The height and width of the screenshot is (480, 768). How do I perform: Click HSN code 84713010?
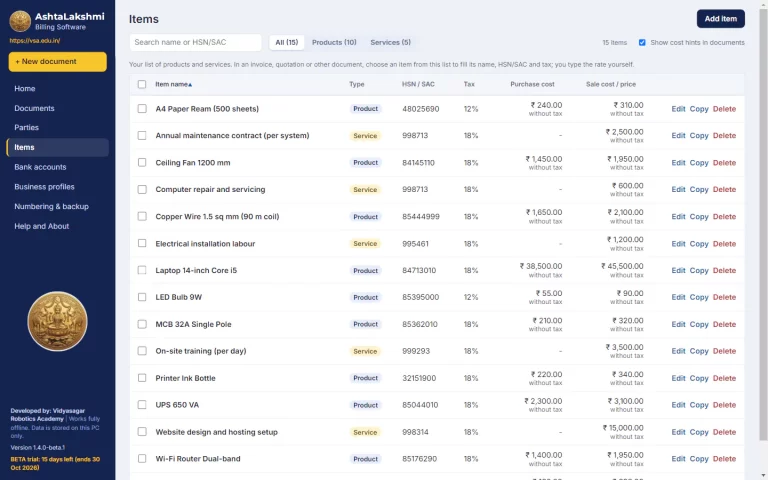click(419, 270)
